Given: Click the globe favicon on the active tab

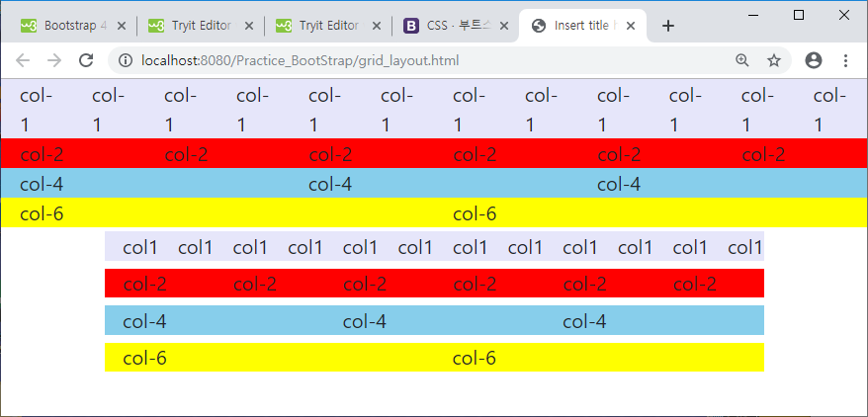Looking at the screenshot, I should tap(539, 26).
